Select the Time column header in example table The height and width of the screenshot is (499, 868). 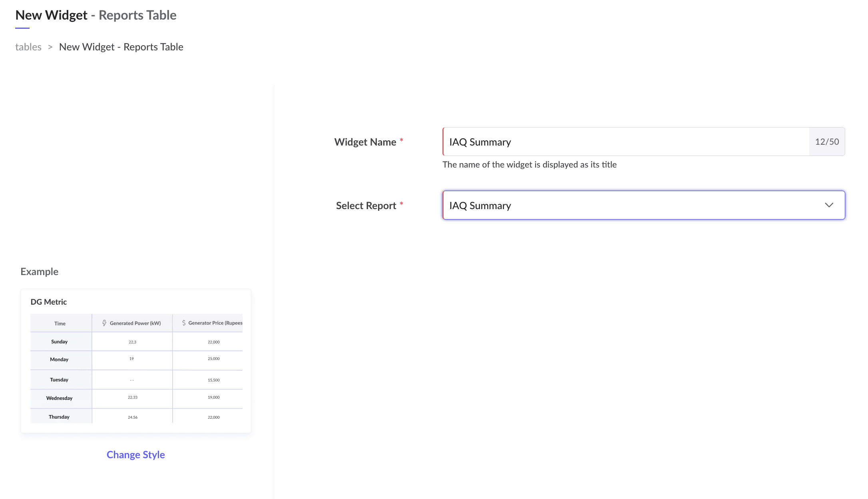pyautogui.click(x=60, y=323)
